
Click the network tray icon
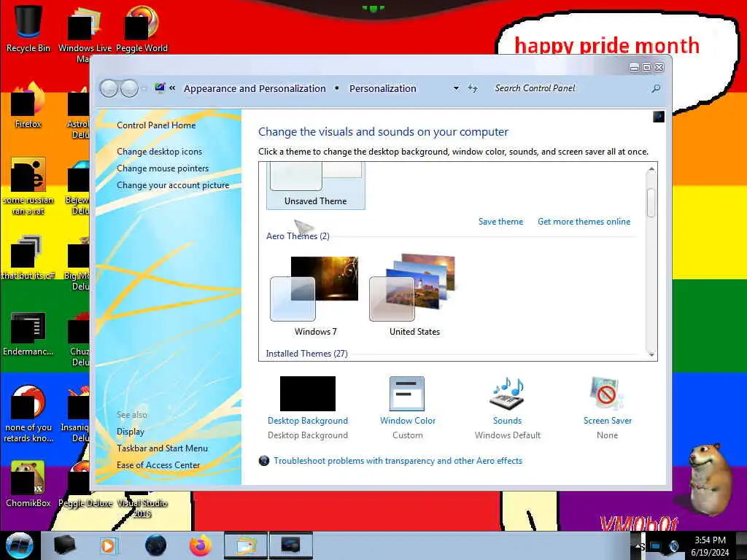point(656,546)
